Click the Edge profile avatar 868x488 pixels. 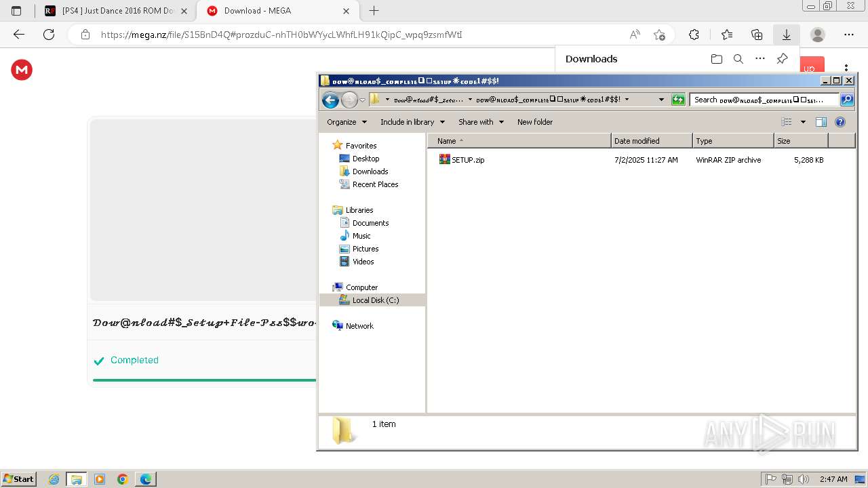coord(818,35)
